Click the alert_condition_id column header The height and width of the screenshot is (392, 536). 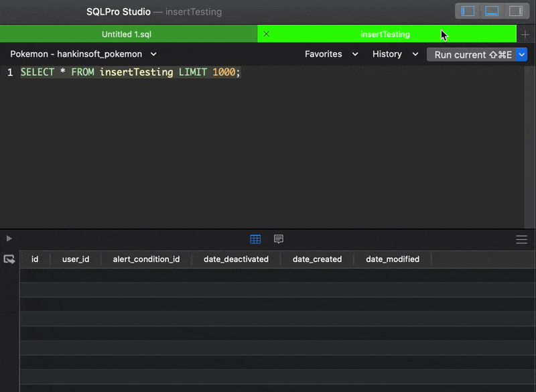coord(146,259)
